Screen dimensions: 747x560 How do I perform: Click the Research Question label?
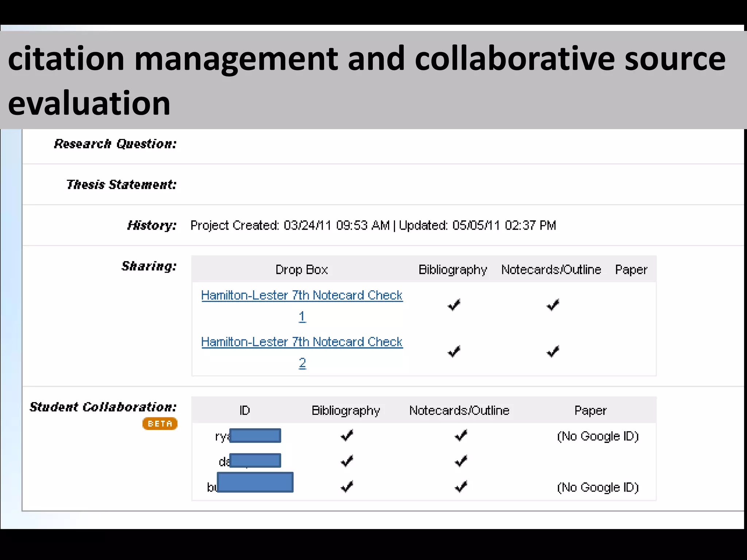115,144
